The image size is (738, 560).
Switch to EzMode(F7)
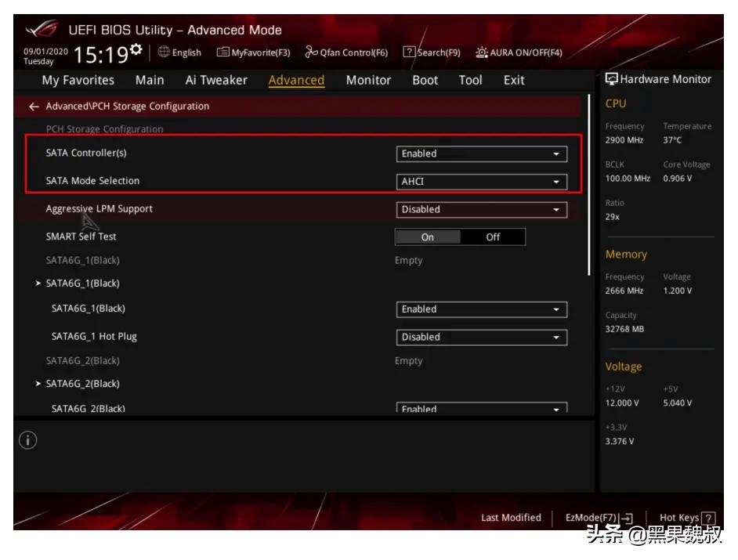(x=599, y=518)
